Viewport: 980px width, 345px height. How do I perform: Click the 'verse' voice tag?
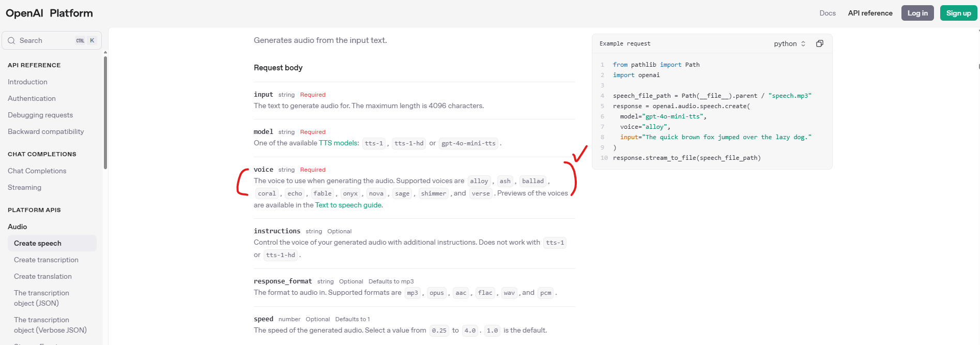481,193
